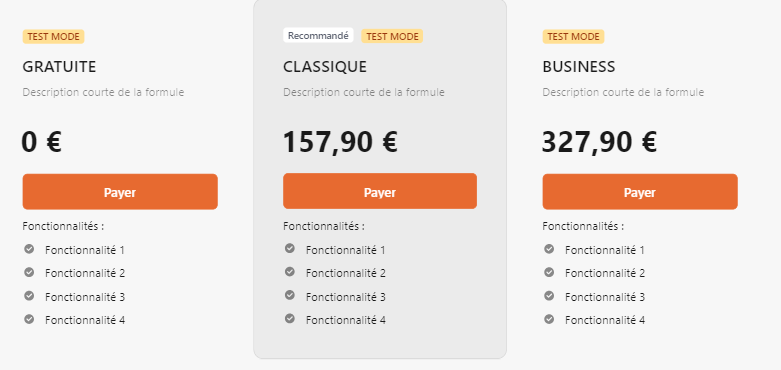Click the Payer button under GRATUITE plan
This screenshot has height=370, width=781.
point(120,192)
